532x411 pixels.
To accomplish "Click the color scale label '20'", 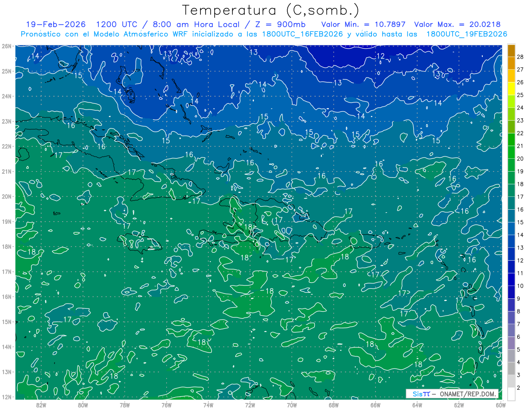I will 520,159.
